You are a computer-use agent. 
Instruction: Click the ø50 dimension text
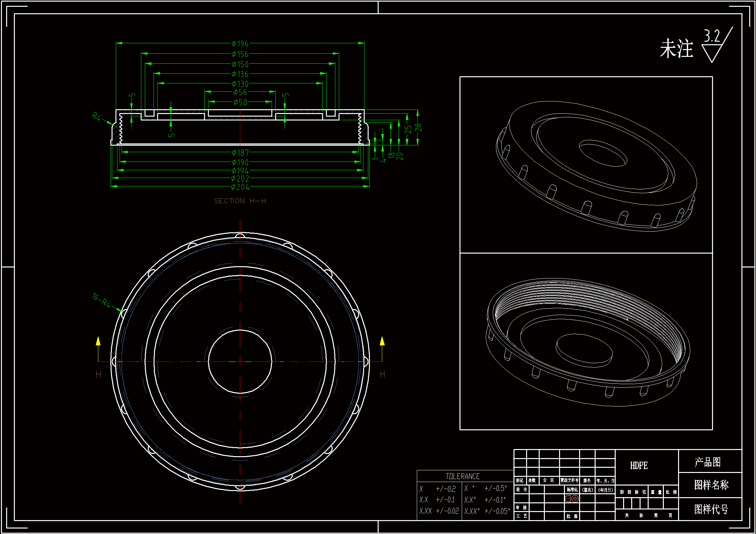(x=240, y=102)
